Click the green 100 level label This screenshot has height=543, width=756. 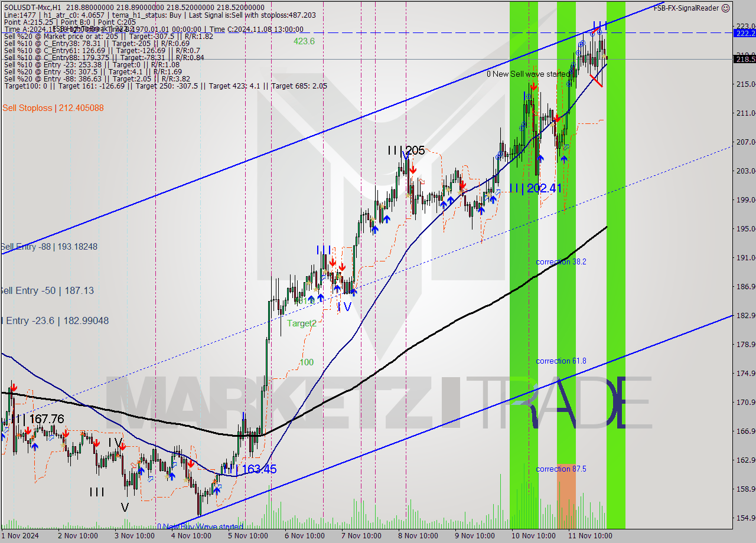[x=307, y=362]
